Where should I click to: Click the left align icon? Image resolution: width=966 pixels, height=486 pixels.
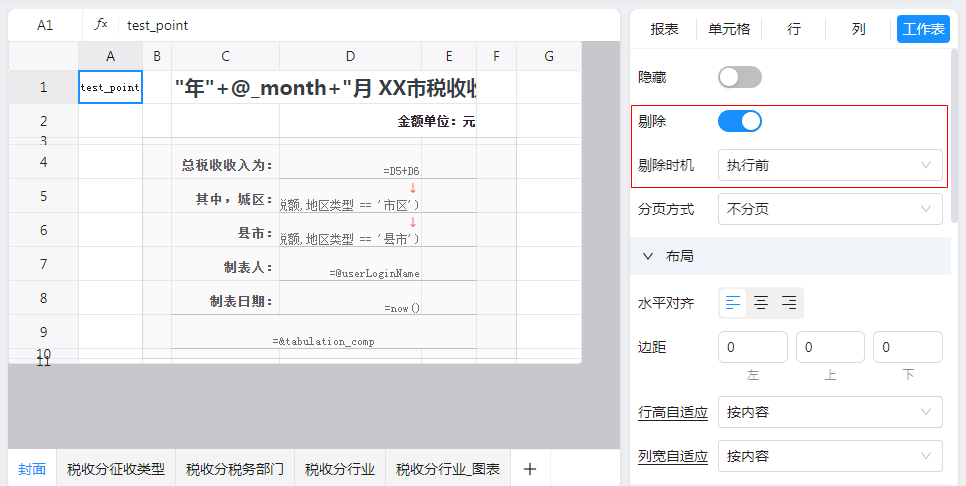734,303
